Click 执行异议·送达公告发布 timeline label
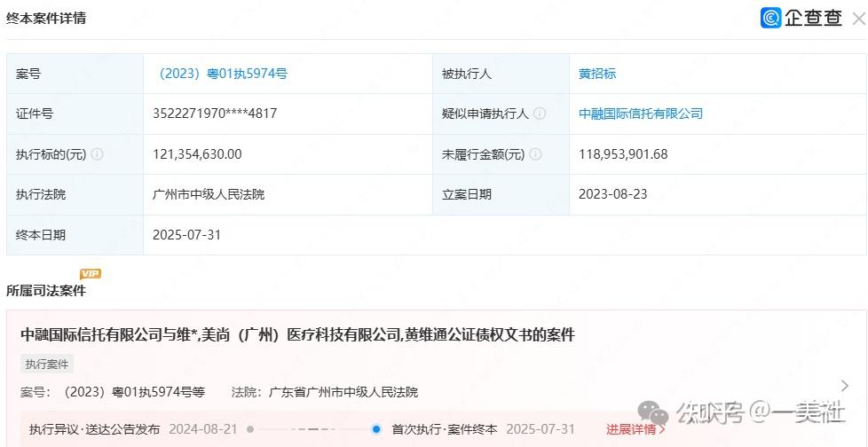Screen dimensions: 868x447 point(95,429)
